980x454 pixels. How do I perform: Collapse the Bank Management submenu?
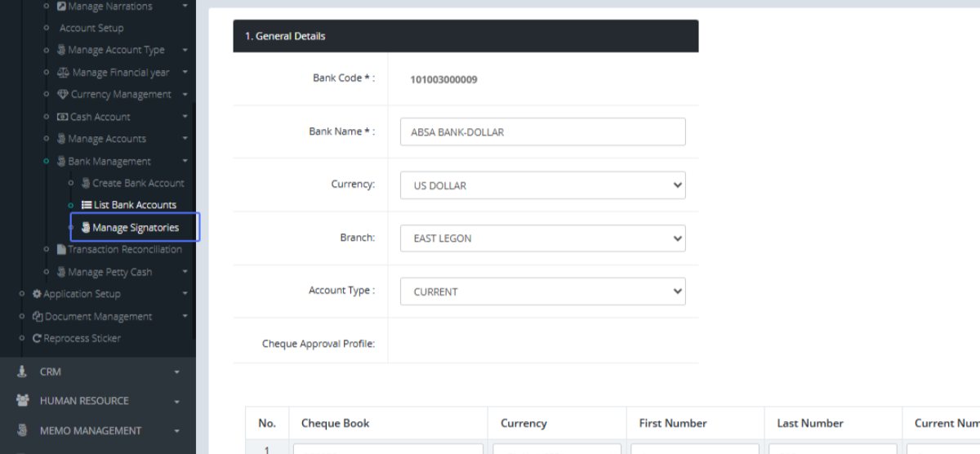[185, 162]
